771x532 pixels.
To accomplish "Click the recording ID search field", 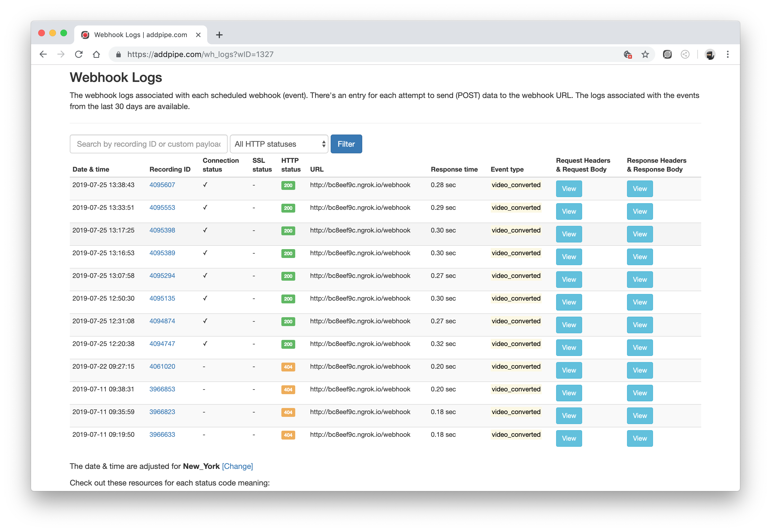I will pos(148,144).
